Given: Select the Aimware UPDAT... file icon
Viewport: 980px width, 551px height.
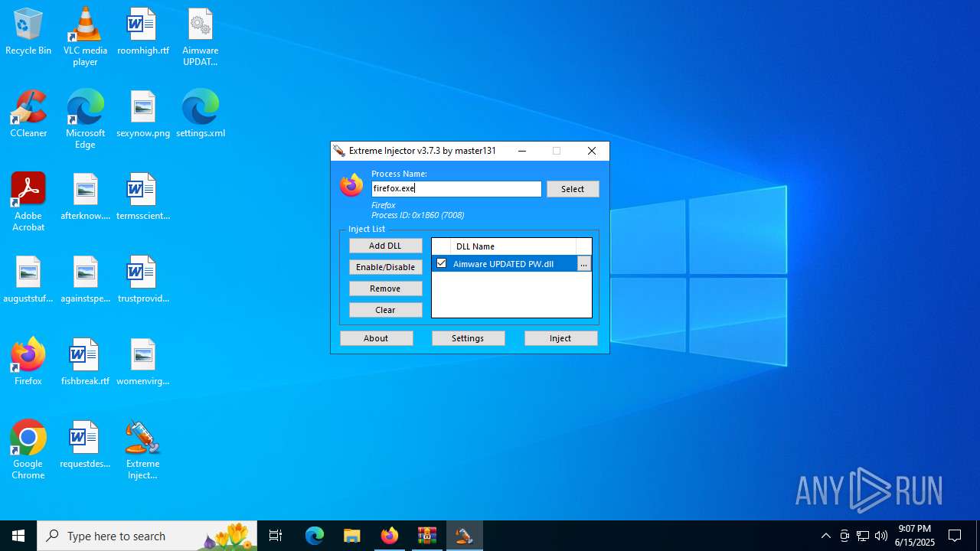Looking at the screenshot, I should pos(200,37).
